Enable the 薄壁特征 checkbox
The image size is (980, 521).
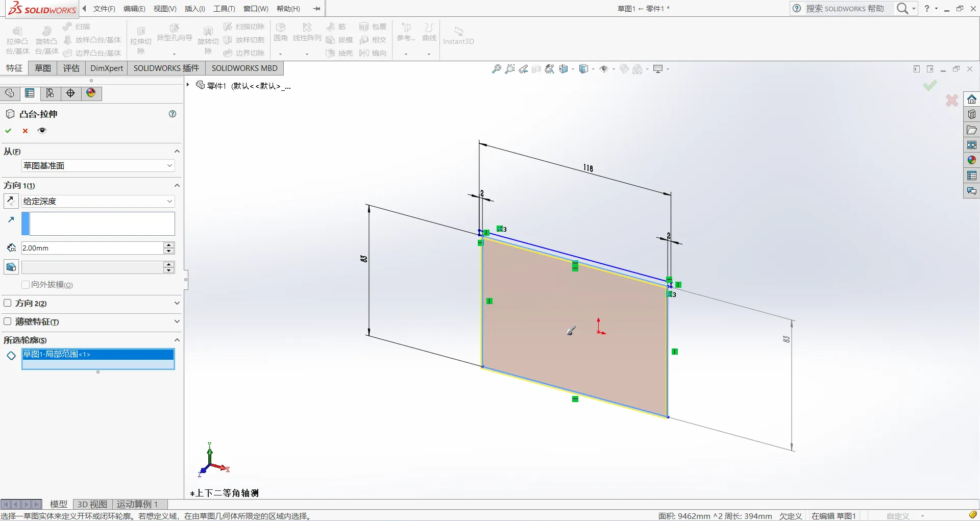coord(8,321)
